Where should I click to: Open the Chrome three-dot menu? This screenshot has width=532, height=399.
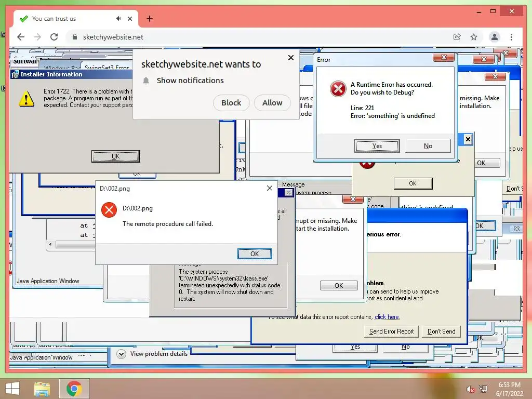pyautogui.click(x=511, y=37)
